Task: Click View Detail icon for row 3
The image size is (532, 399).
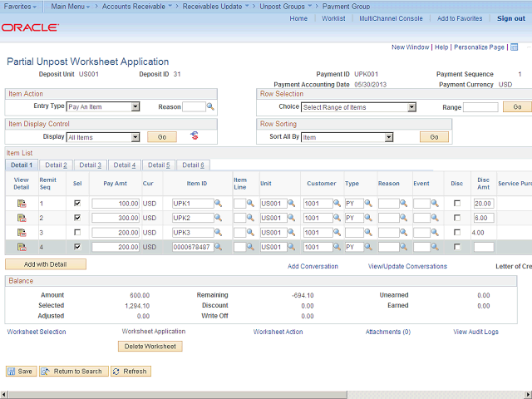Action: pos(21,233)
